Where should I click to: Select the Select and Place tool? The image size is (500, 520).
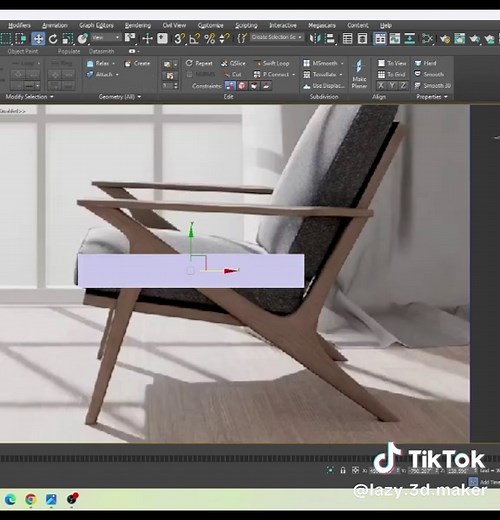tap(82, 39)
